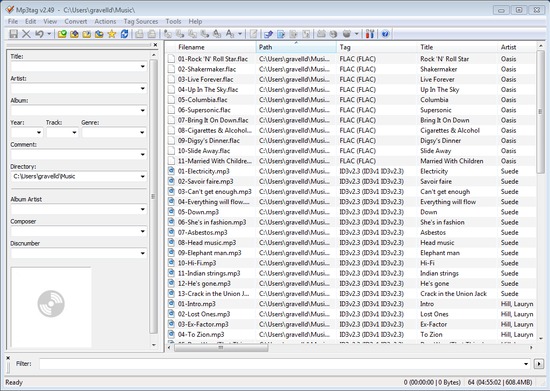Click the Favorites star icon
550x391 pixels.
click(112, 34)
